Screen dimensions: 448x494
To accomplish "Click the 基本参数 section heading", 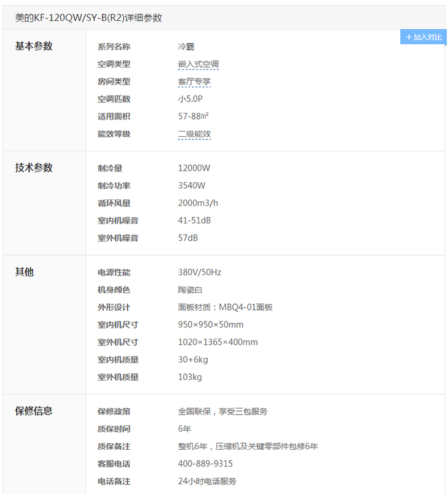I will click(33, 47).
